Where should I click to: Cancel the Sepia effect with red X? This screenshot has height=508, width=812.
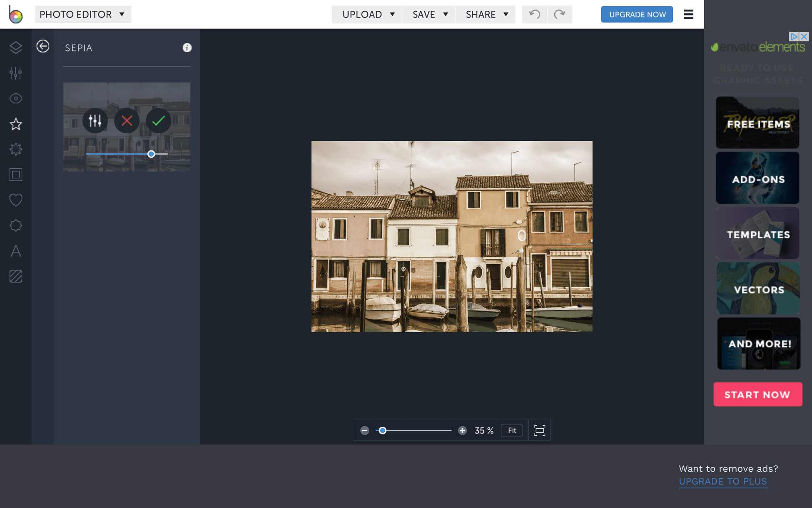[x=127, y=121]
